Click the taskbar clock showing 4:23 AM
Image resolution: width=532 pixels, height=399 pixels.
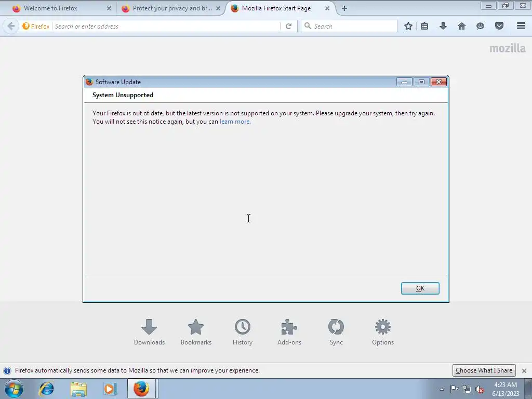click(x=506, y=389)
